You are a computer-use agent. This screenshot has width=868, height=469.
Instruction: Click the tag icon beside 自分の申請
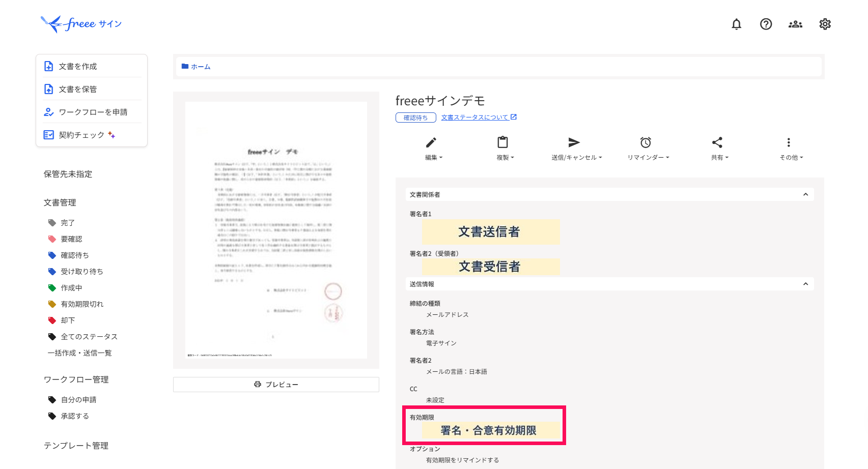[52, 400]
